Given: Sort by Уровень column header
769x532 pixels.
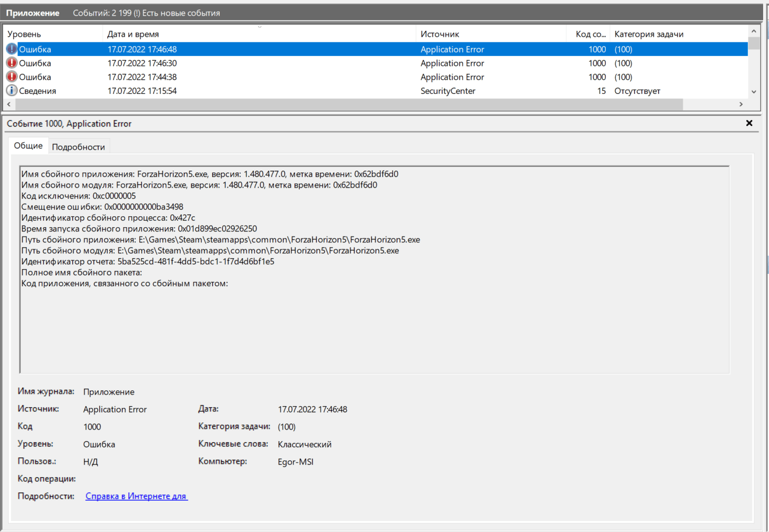Looking at the screenshot, I should click(x=53, y=34).
